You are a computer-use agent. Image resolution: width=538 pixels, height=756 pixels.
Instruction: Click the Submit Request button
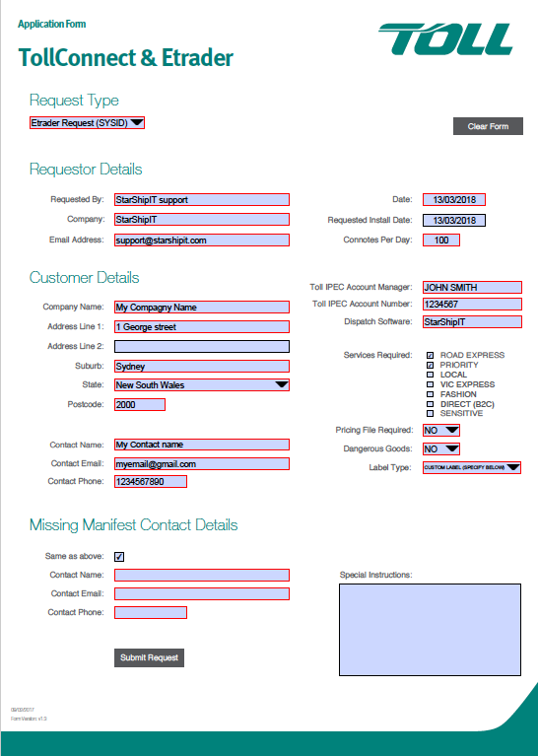point(149,657)
